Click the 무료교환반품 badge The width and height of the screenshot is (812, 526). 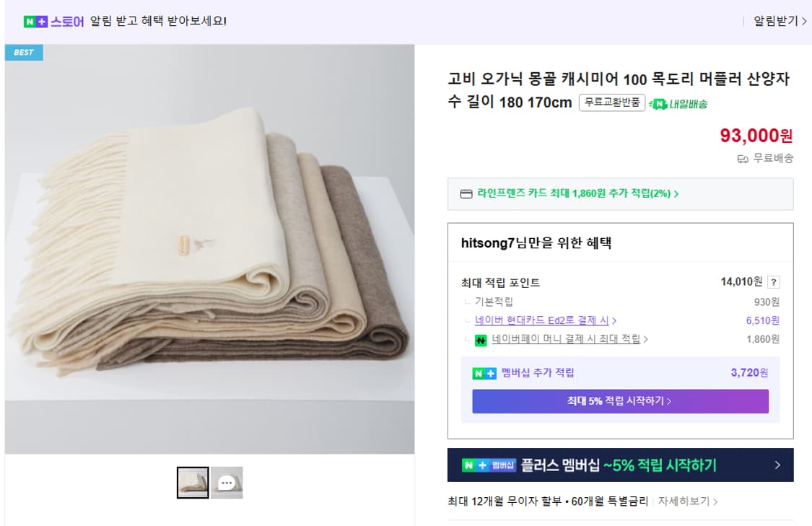pos(611,103)
